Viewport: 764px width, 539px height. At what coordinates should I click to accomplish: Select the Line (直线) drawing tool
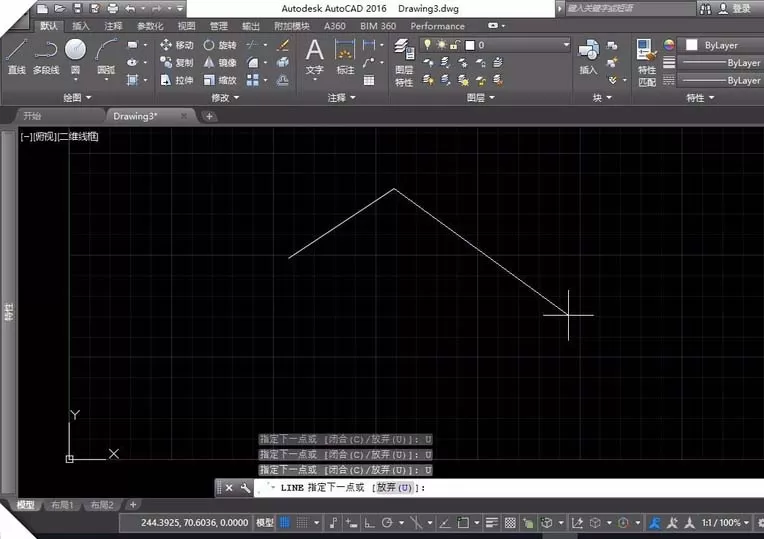pos(17,57)
